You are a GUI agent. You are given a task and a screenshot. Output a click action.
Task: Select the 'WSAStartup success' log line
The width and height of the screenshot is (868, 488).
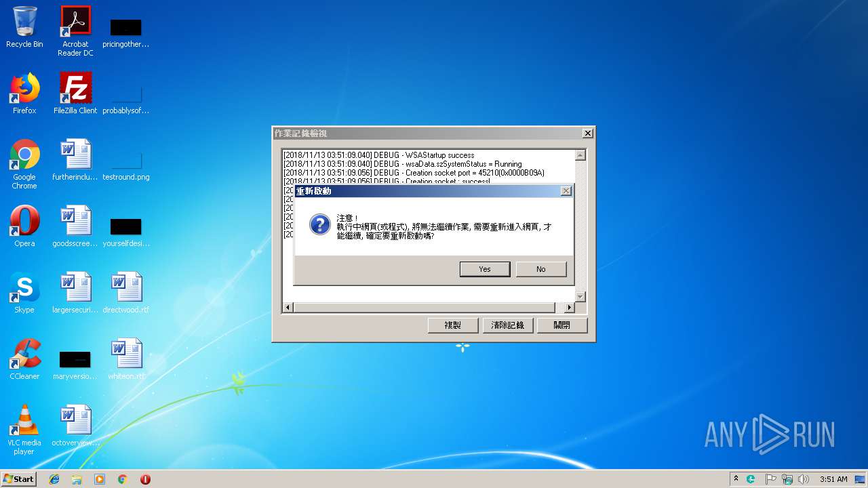coord(379,155)
